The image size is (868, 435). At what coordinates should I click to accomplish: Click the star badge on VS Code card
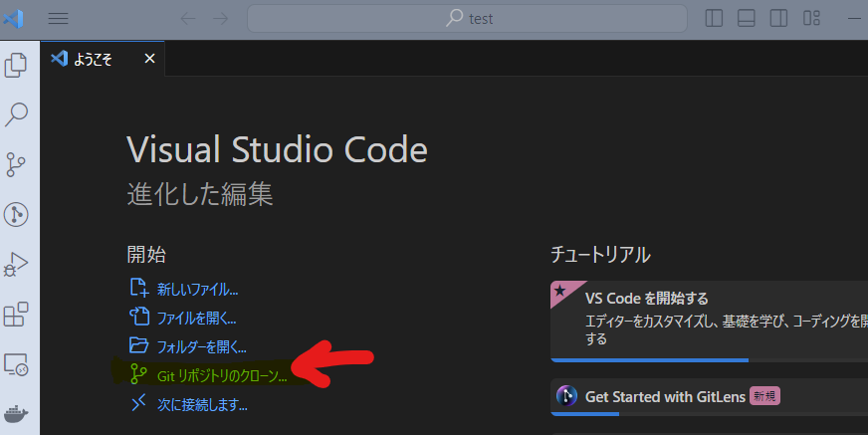pyautogui.click(x=560, y=291)
